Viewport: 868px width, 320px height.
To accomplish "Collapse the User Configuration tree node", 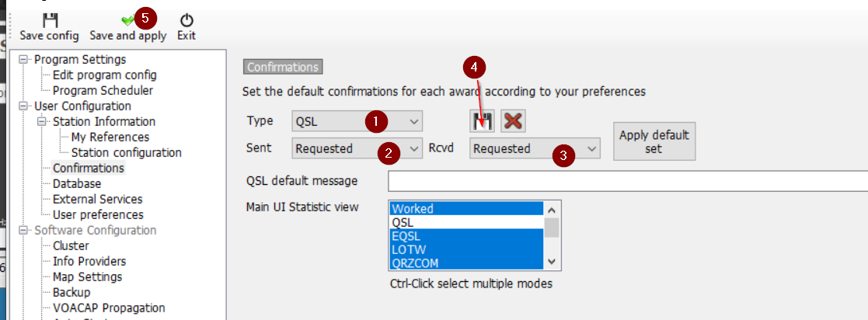I will (23, 106).
